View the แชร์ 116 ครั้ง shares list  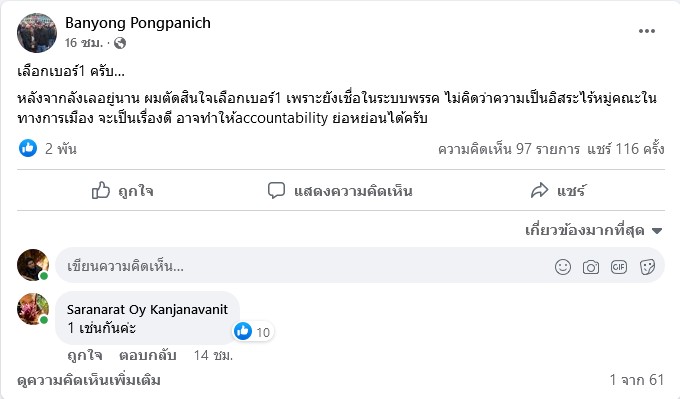click(x=625, y=149)
